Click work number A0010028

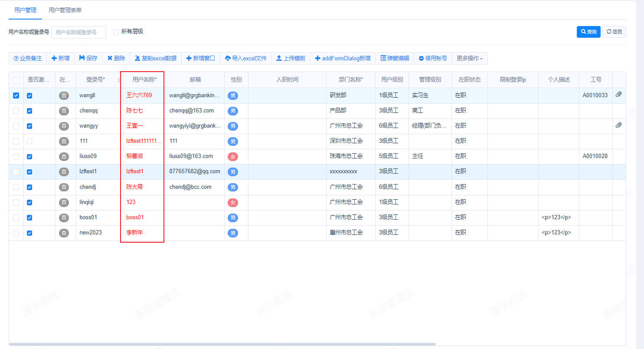(x=595, y=156)
